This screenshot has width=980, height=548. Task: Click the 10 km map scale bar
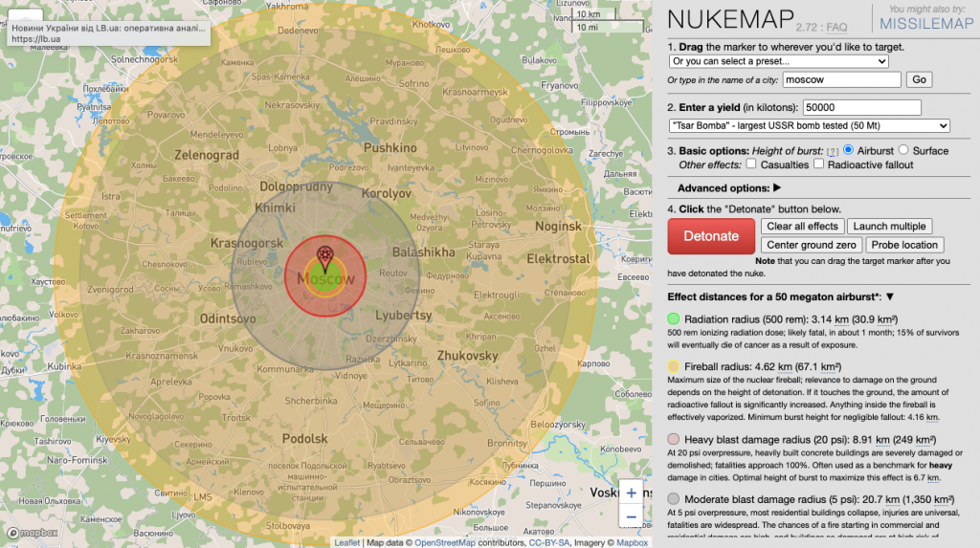click(x=594, y=13)
